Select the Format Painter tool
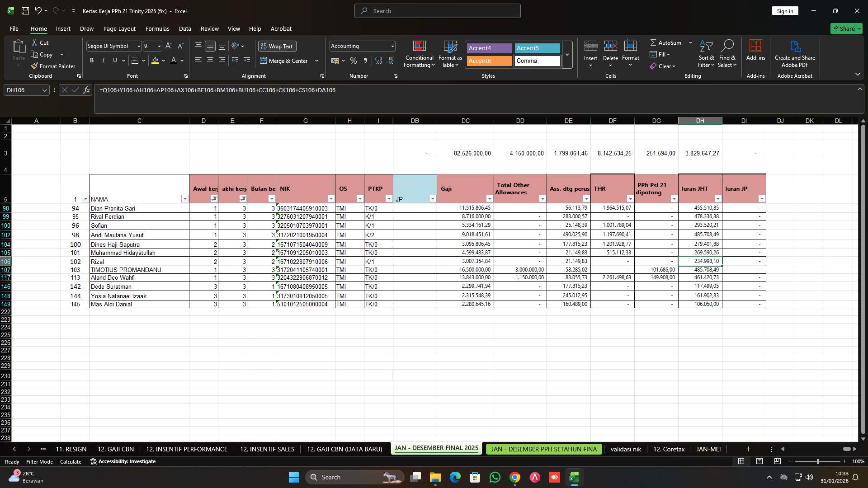 coord(53,66)
